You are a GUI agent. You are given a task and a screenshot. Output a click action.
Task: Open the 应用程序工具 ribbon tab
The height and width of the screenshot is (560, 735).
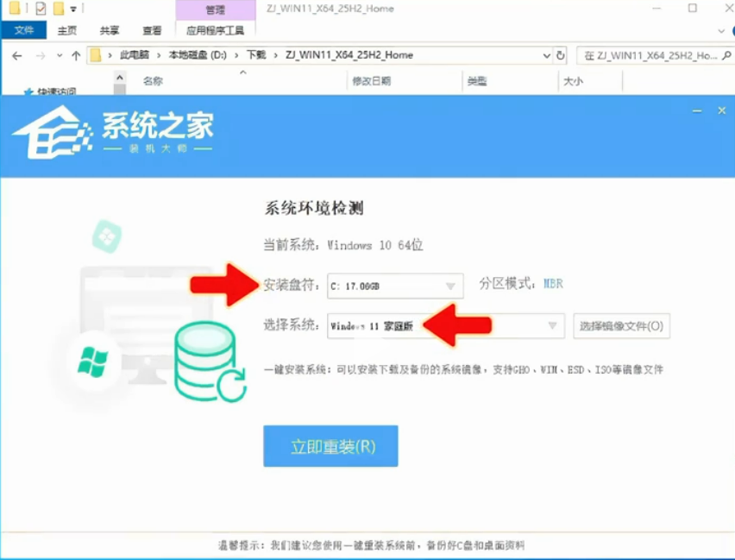click(x=215, y=30)
